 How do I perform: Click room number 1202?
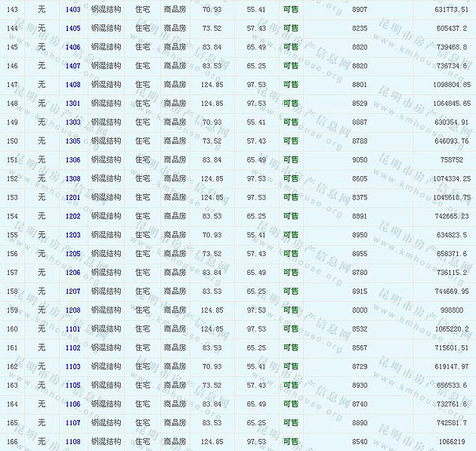tap(73, 217)
